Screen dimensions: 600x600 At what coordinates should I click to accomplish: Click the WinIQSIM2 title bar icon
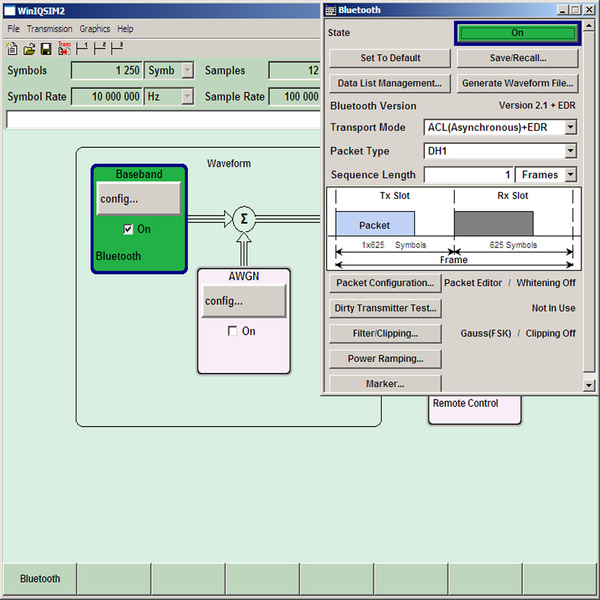(x=10, y=11)
